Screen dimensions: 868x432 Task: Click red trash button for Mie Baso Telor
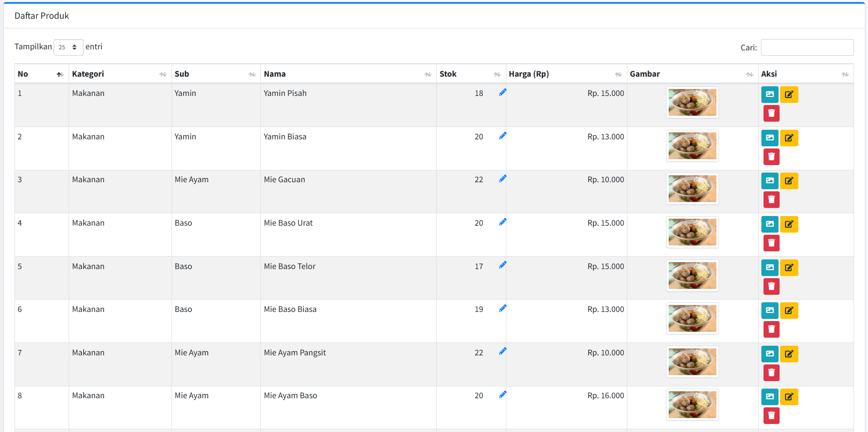pos(771,286)
